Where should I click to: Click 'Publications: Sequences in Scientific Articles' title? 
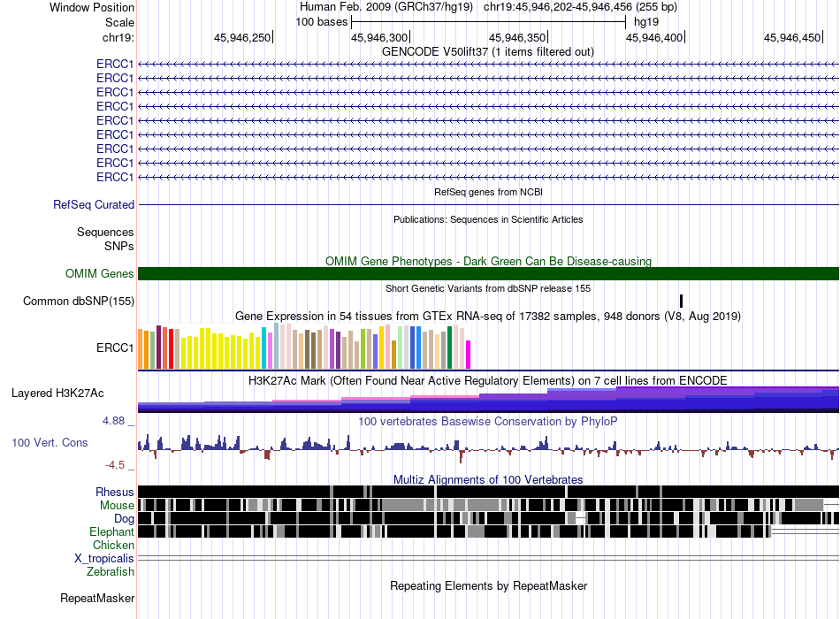pos(488,219)
